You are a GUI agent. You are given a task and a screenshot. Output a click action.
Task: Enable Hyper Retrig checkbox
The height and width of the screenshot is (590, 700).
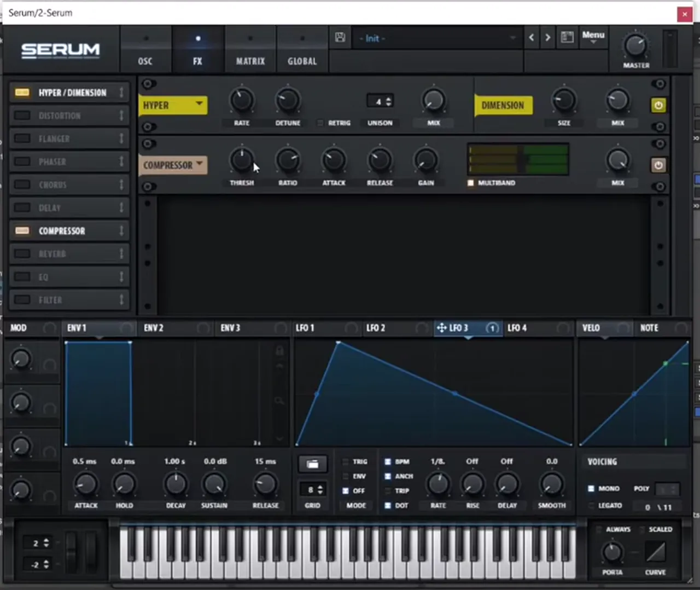coord(320,123)
